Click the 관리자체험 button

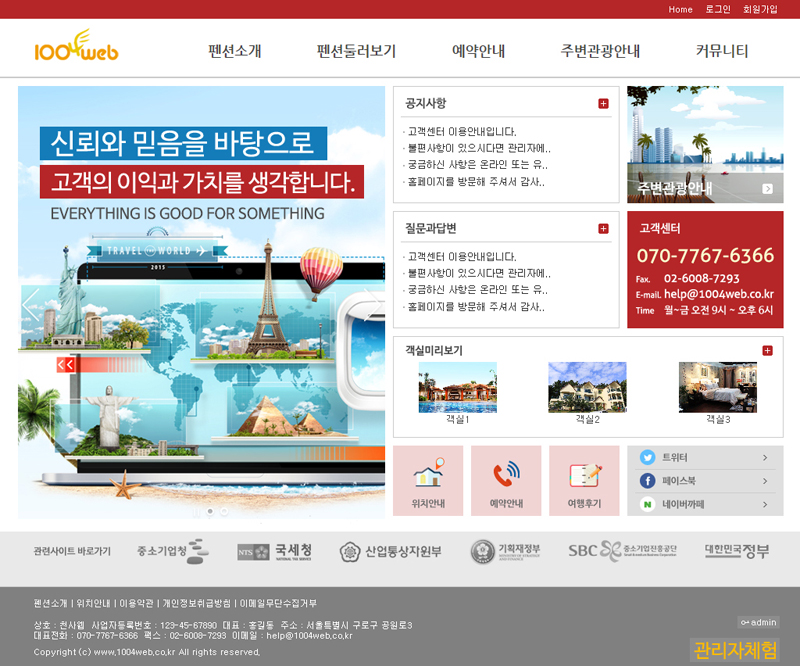point(734,650)
